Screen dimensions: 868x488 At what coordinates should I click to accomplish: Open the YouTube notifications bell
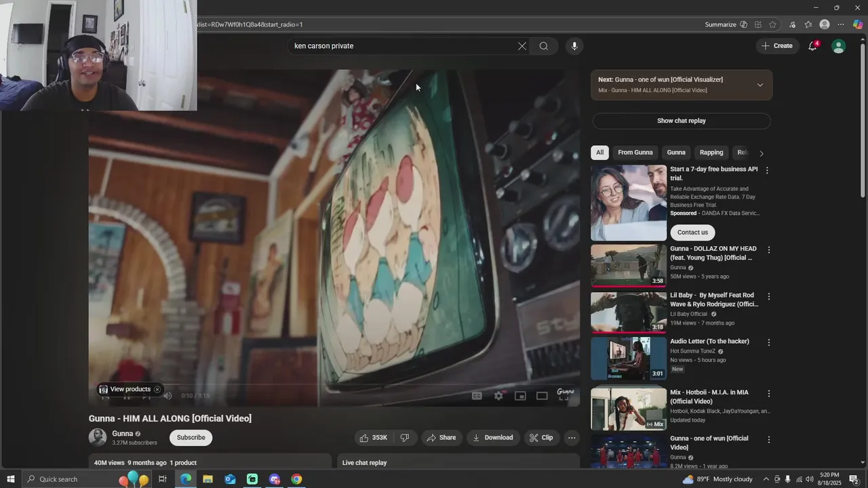(x=812, y=46)
